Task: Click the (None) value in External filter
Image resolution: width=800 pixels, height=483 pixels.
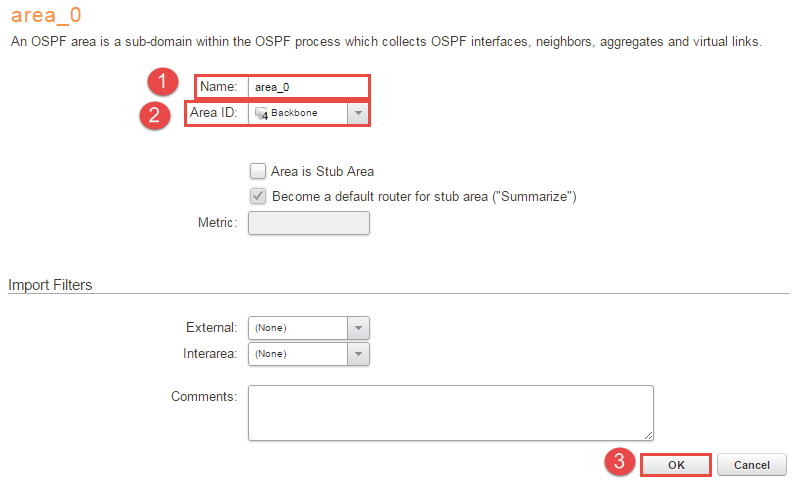Action: click(271, 328)
